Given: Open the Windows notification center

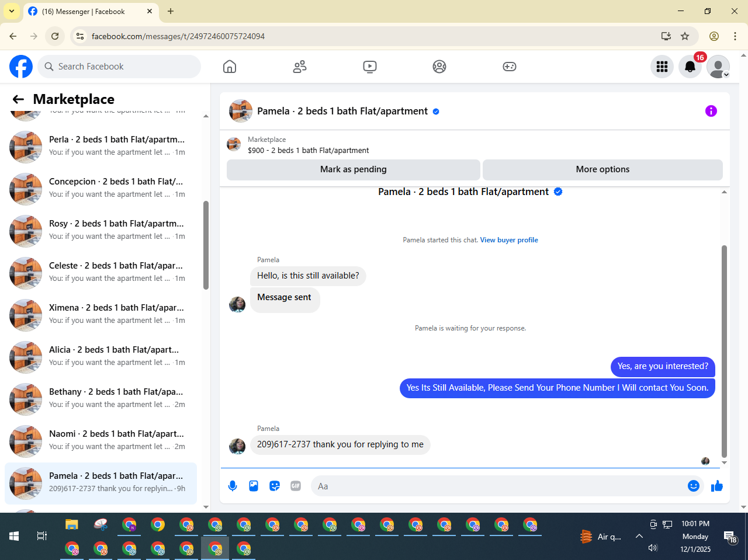Looking at the screenshot, I should click(x=730, y=536).
